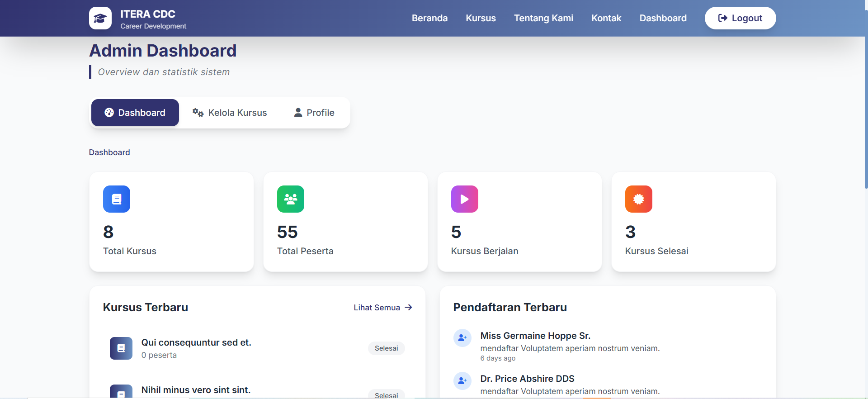Click the name Dr. Price Abshire DDS
Image resolution: width=868 pixels, height=399 pixels.
coord(528,379)
